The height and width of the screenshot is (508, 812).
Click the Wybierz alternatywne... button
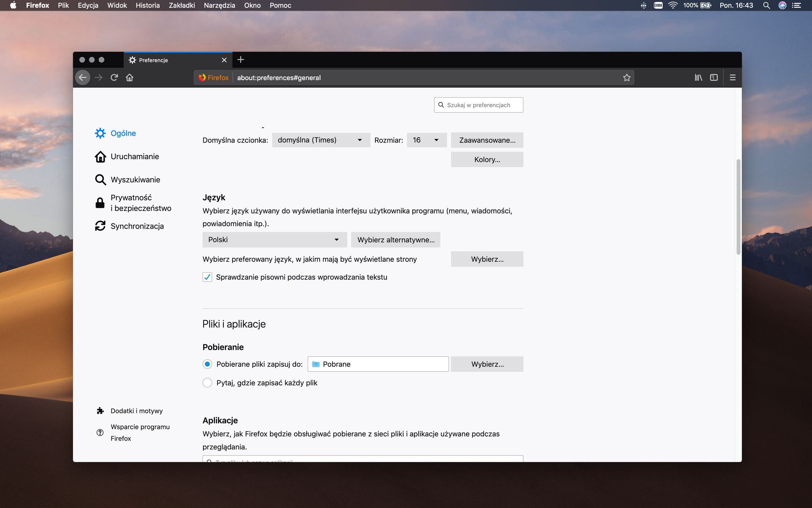pos(395,240)
